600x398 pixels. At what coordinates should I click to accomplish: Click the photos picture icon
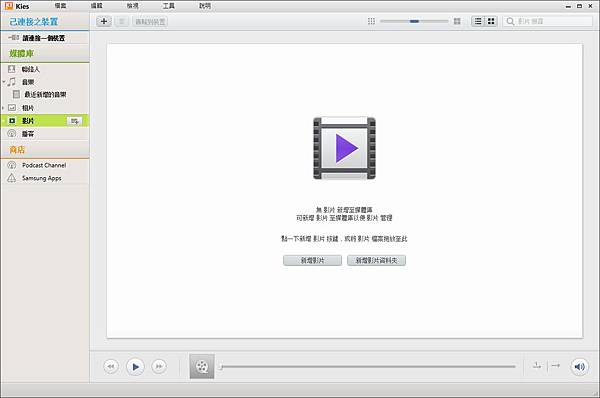[x=12, y=108]
